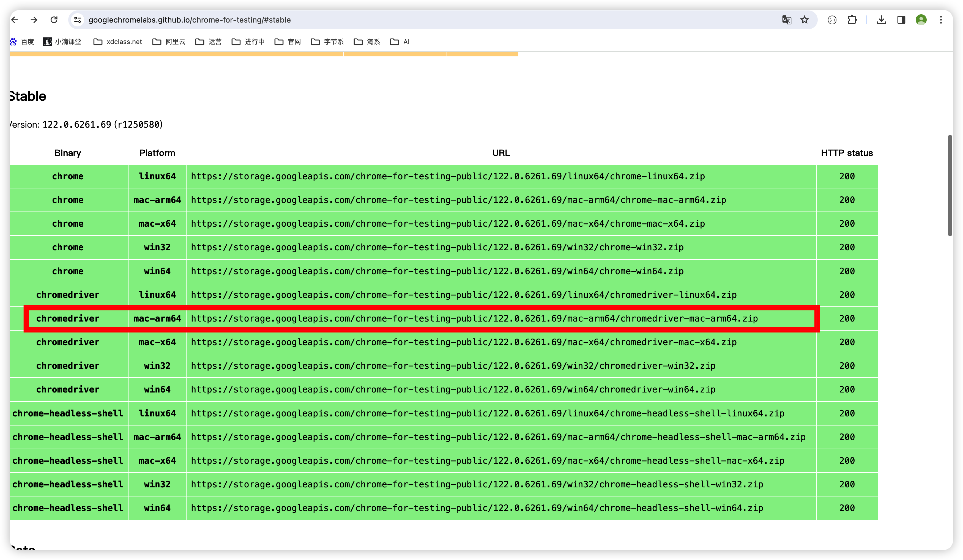Viewport: 963px width, 560px height.
Task: Click the page vertical scrollbar
Action: pyautogui.click(x=950, y=185)
